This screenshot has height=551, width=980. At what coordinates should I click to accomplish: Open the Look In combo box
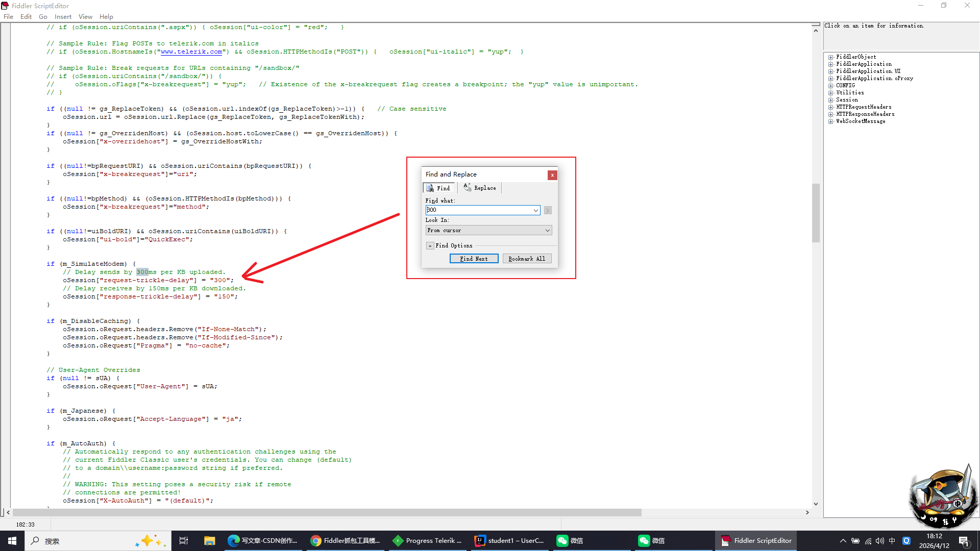pos(488,231)
